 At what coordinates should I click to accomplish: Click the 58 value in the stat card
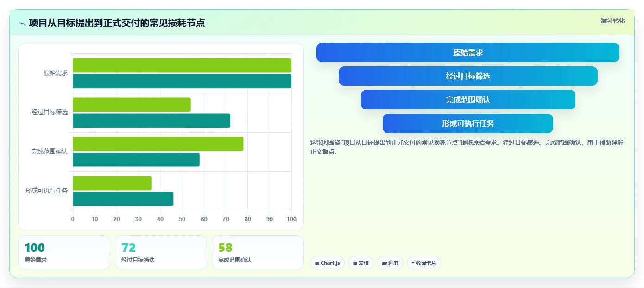[225, 248]
